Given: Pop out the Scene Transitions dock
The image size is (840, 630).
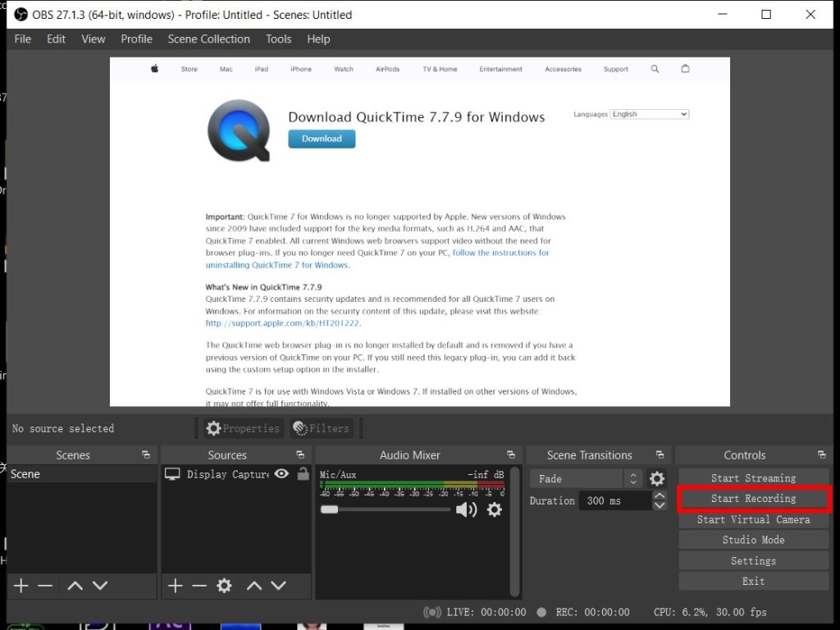Looking at the screenshot, I should click(660, 454).
